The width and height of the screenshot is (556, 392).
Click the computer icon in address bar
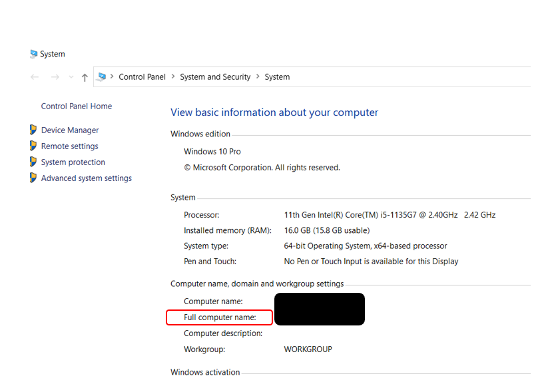click(x=102, y=77)
